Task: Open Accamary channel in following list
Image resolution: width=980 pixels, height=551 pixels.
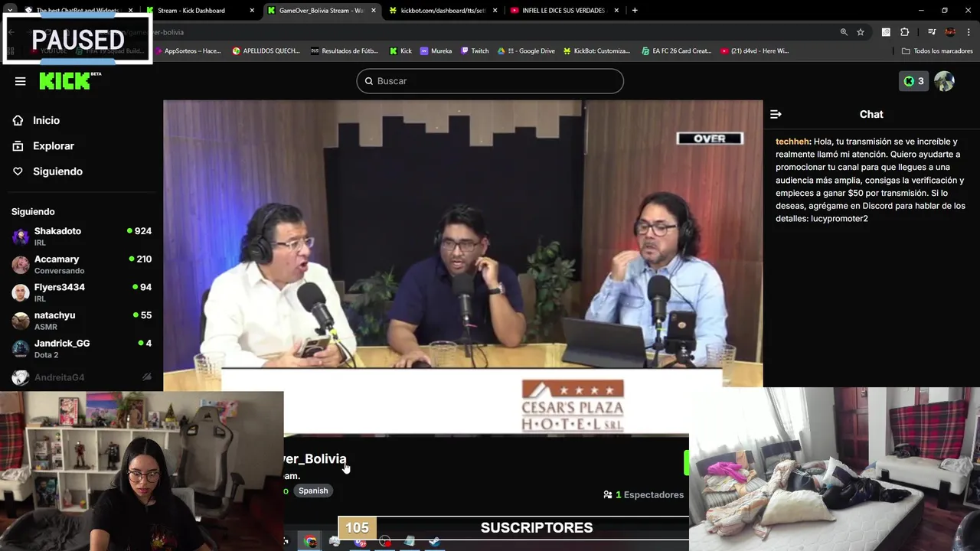Action: 81,264
